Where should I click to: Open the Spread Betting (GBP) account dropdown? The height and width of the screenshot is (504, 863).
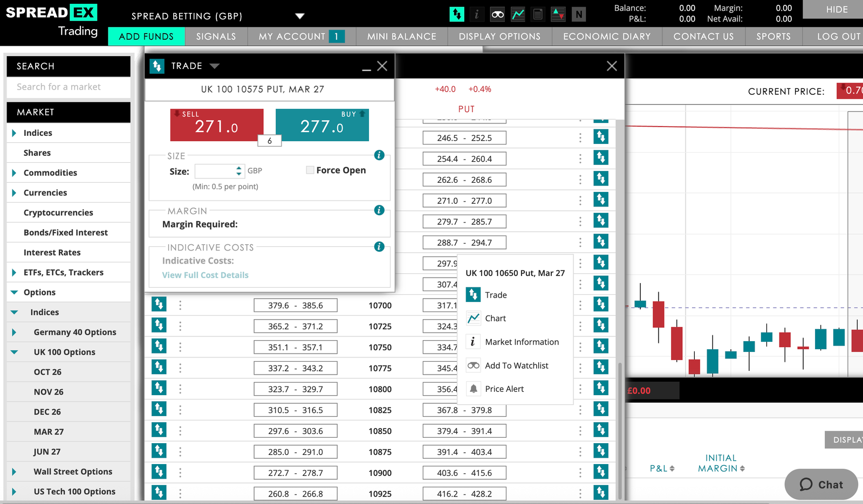click(300, 16)
